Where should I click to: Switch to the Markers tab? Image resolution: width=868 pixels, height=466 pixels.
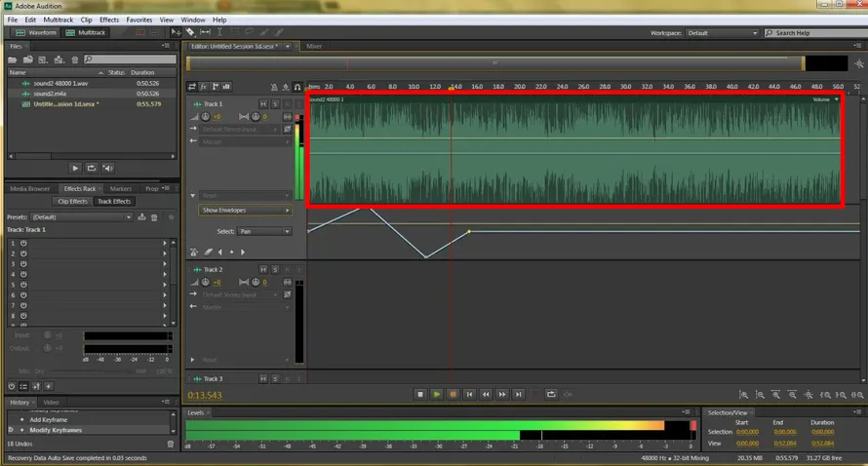click(x=120, y=189)
